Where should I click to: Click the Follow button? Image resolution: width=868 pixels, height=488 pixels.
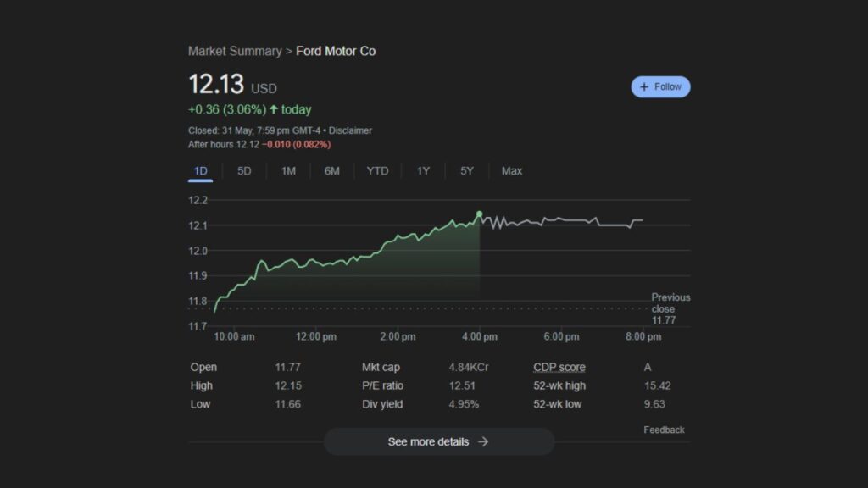tap(660, 87)
